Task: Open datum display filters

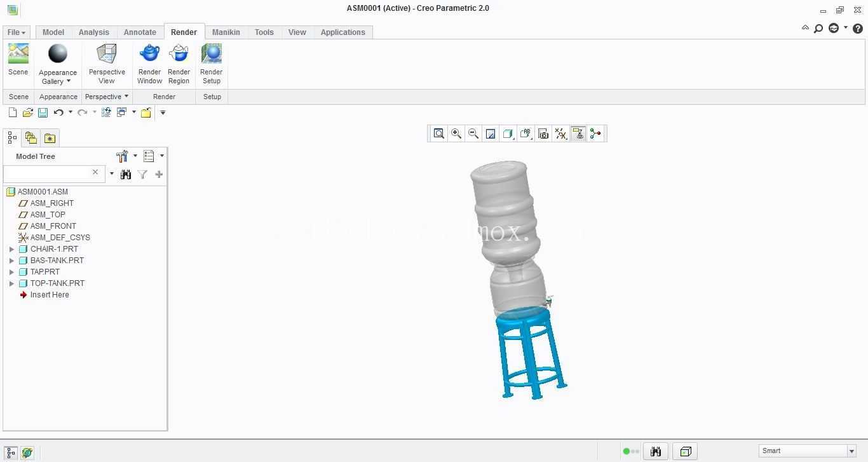Action: (x=560, y=133)
